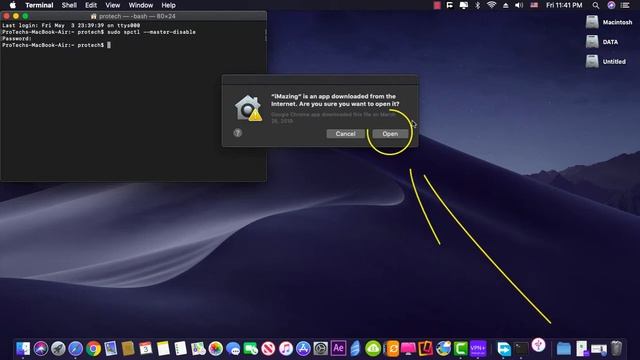
Task: Open the display mirroring menu bar icon
Action: pyautogui.click(x=464, y=5)
